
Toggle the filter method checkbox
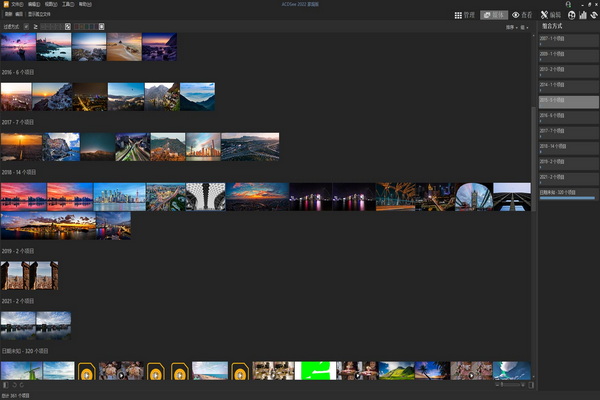[x=26, y=26]
